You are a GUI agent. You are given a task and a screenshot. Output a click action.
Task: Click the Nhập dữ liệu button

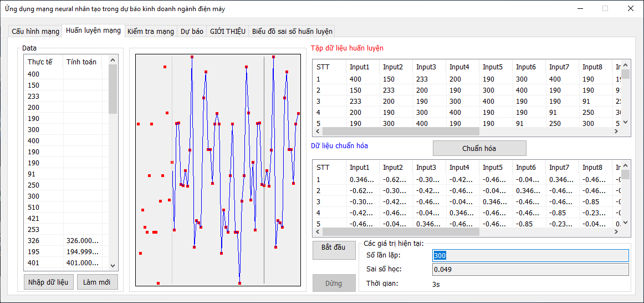coord(49,282)
